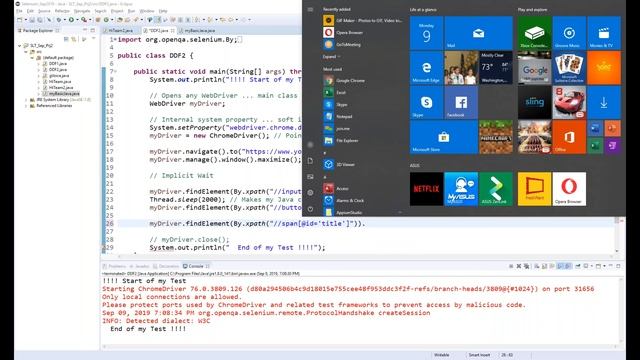Image resolution: width=640 pixels, height=360 pixels.
Task: Click the Console horizontal scrollbar
Action: point(359,347)
